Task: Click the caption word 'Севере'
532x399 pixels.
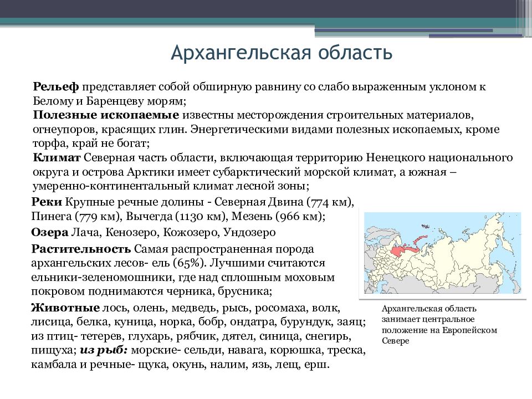Action: pos(396,341)
